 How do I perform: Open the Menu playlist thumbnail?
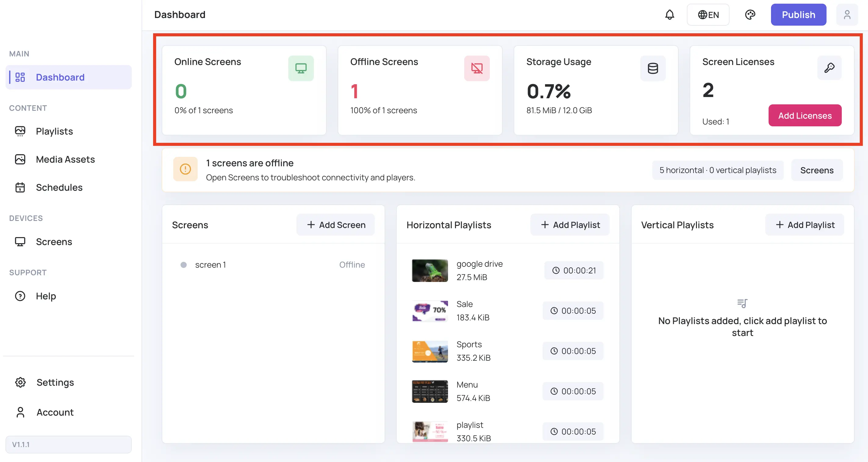click(x=430, y=391)
